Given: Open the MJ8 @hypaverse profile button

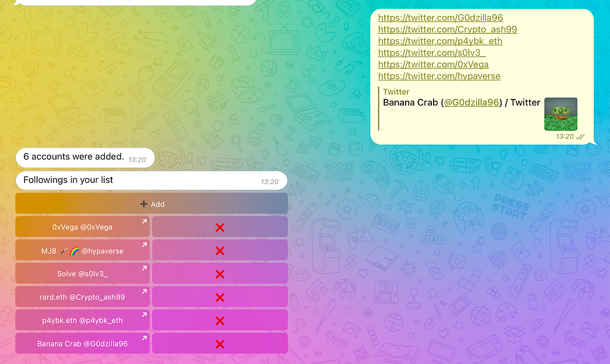Looking at the screenshot, I should [82, 250].
